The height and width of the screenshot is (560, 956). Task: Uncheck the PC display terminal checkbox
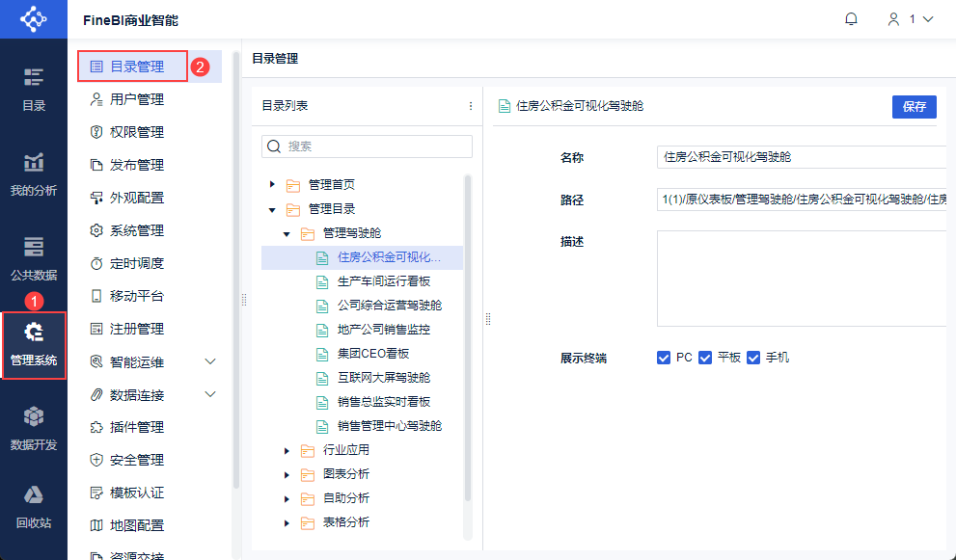[x=664, y=358]
